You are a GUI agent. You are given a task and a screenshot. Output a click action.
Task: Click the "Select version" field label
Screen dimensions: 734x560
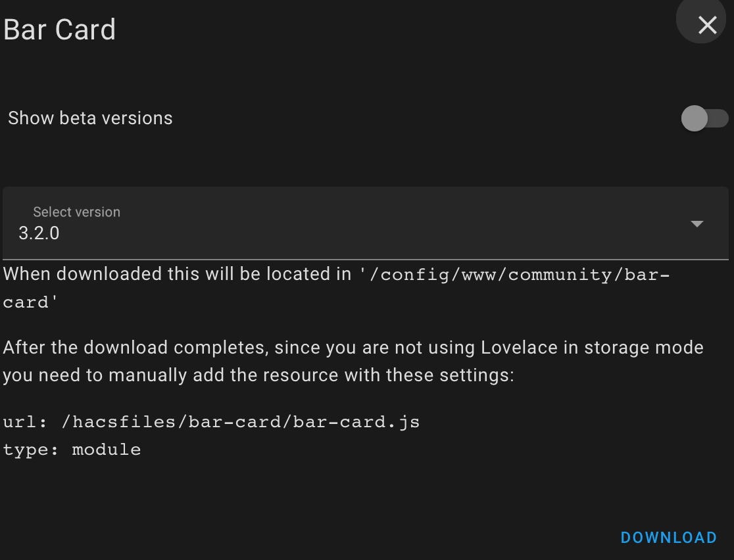point(76,212)
